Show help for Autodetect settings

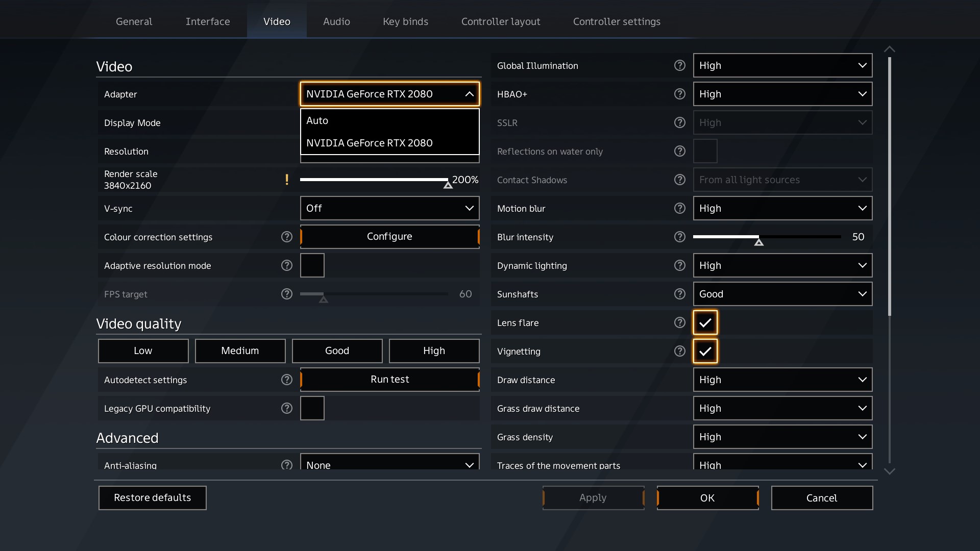click(x=287, y=380)
